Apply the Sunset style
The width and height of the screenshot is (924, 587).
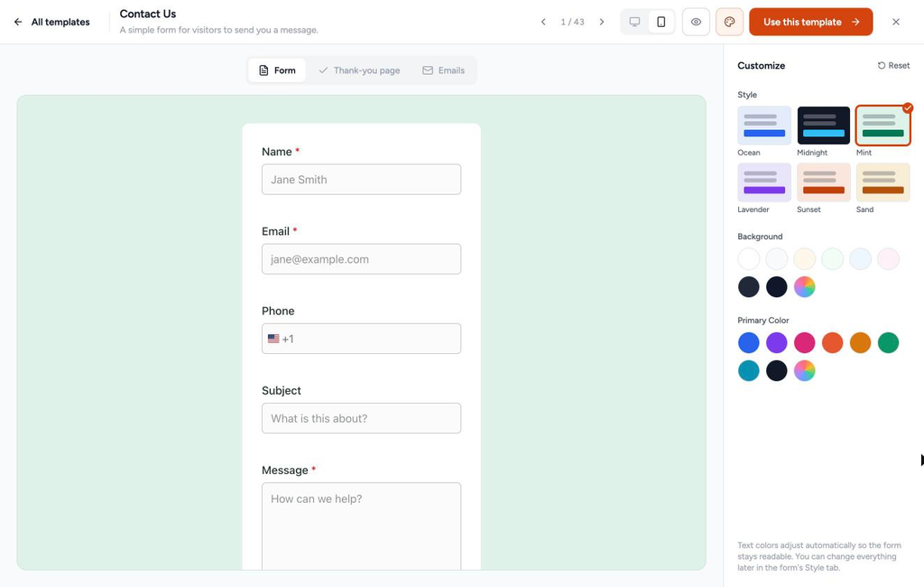point(824,182)
